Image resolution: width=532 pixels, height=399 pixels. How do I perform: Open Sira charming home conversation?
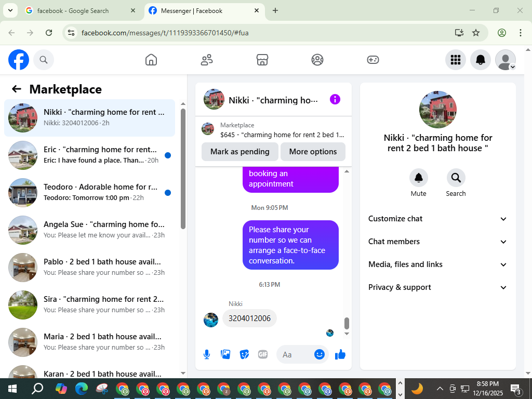coord(89,304)
